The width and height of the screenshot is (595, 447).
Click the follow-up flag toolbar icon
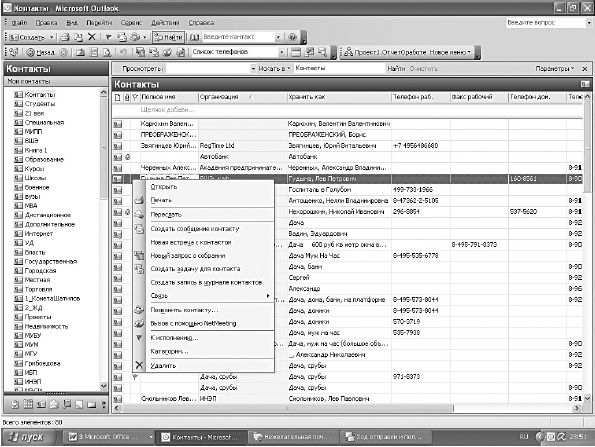coord(109,37)
